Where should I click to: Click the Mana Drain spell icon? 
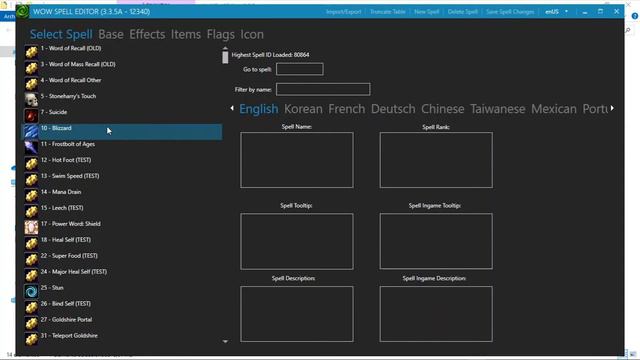pos(31,196)
